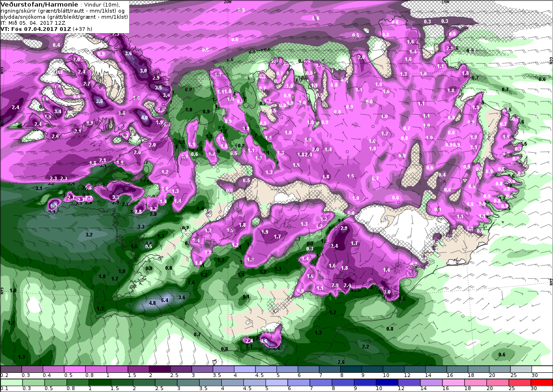Click the Veðurstofan/Harmonie title text

tap(39, 5)
